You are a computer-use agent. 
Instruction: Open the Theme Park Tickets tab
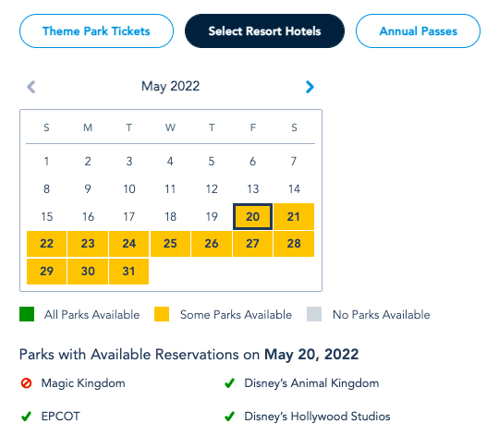click(x=96, y=30)
